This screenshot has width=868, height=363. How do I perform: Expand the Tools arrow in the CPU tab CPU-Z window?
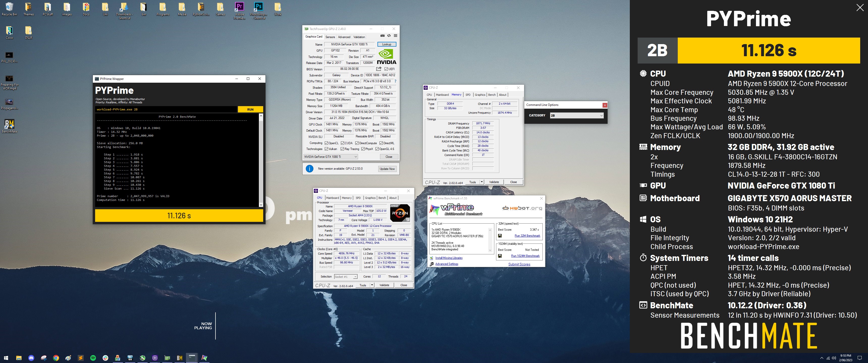coord(372,285)
